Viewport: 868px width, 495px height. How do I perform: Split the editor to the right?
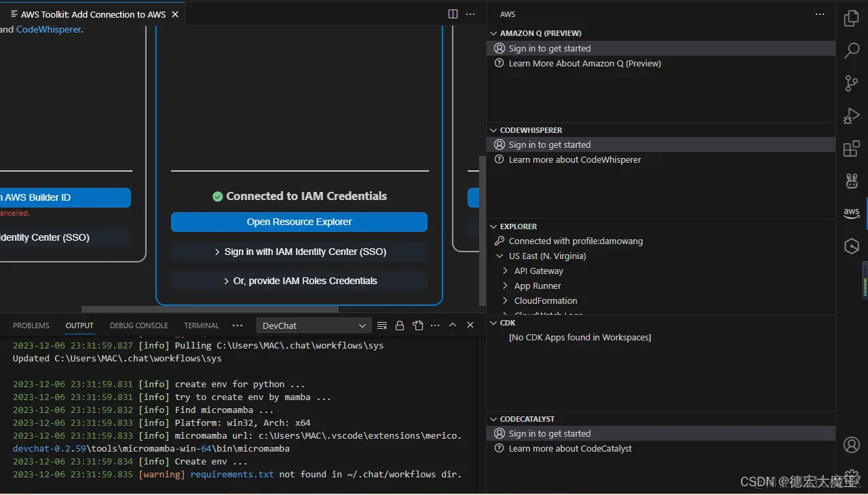(453, 14)
